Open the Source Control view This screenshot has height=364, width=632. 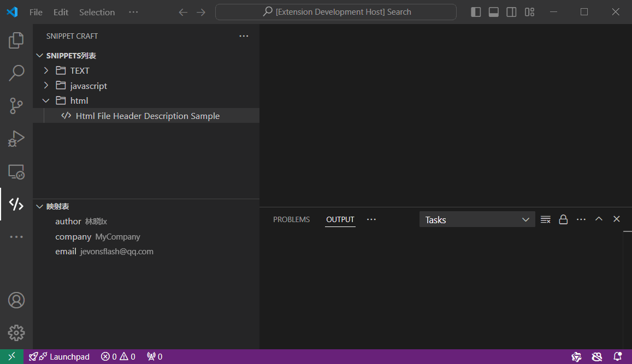(16, 106)
